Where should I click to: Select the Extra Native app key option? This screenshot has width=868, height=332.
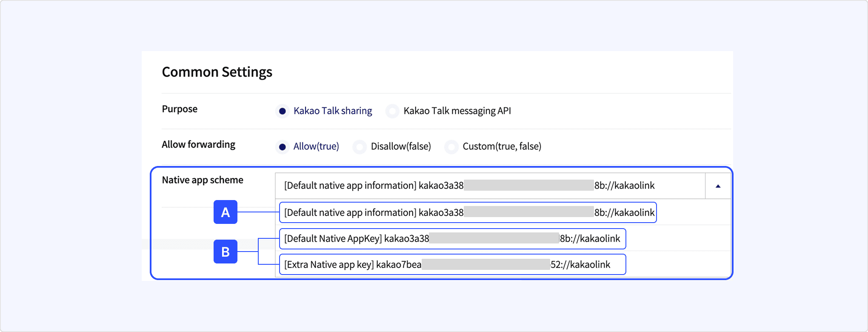(452, 265)
